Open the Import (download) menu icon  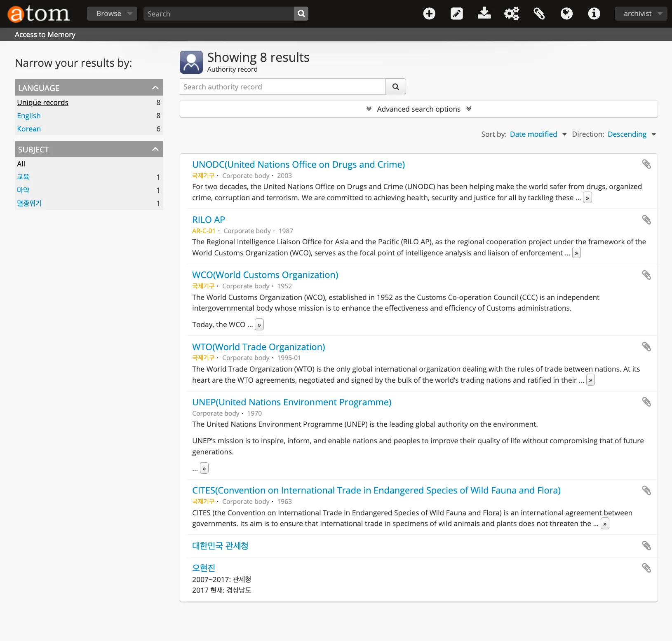pyautogui.click(x=484, y=14)
